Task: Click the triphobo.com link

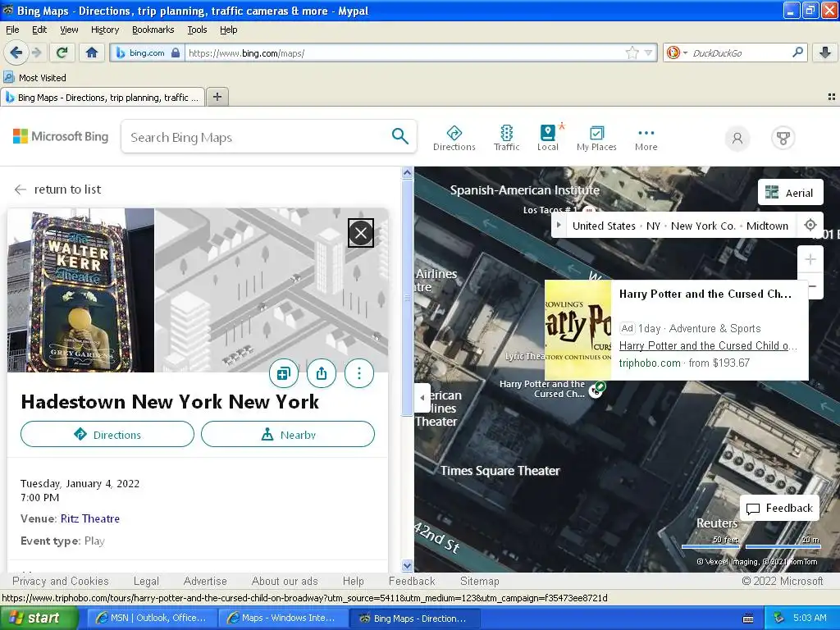Action: pyautogui.click(x=650, y=363)
